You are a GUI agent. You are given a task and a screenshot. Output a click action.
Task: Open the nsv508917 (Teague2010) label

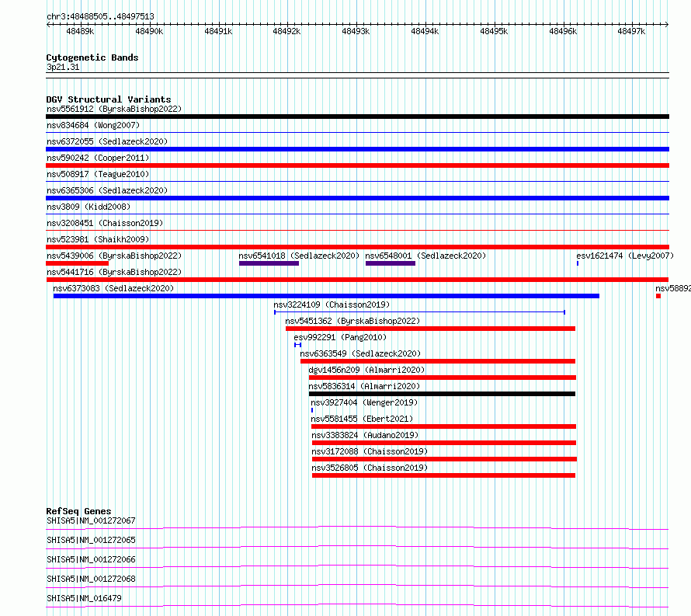[x=98, y=174]
